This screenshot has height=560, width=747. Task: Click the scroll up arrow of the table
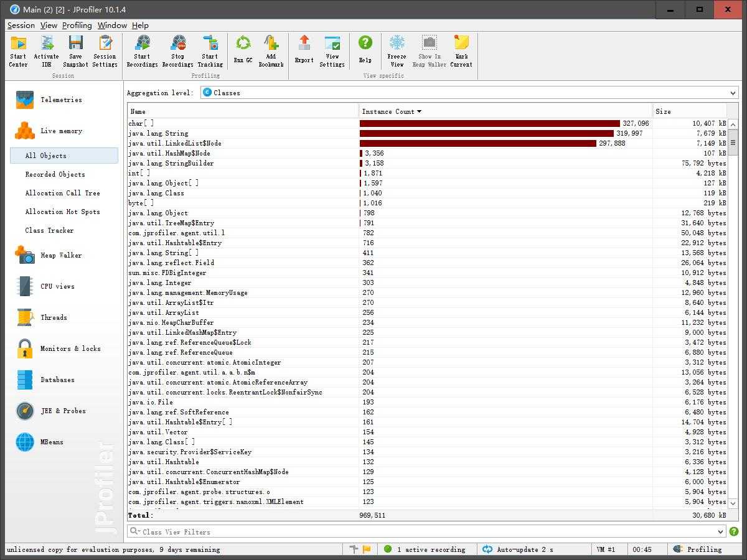[733, 123]
